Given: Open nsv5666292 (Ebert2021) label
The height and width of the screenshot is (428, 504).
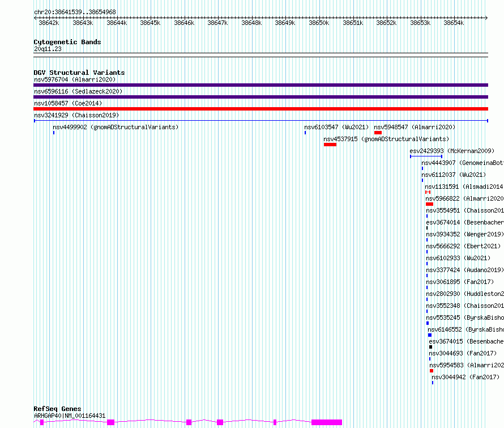Looking at the screenshot, I should [x=463, y=246].
